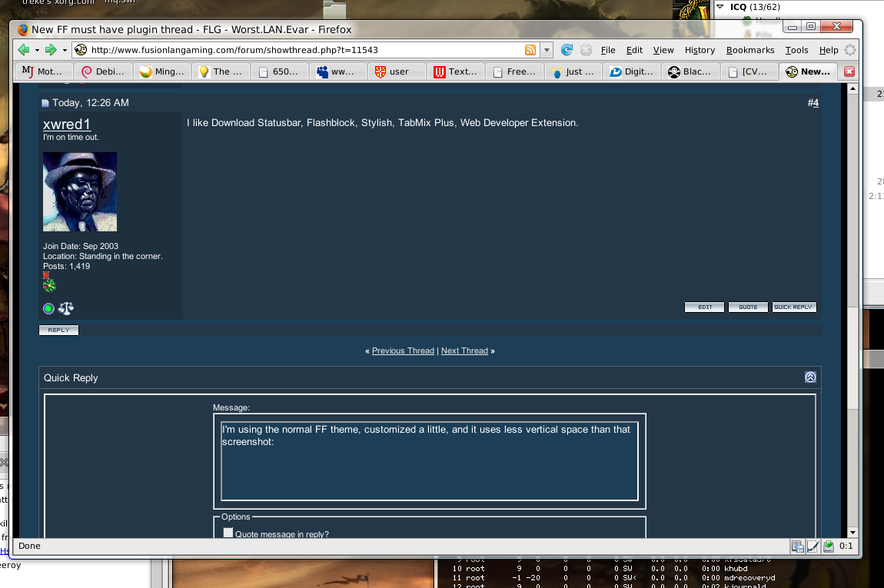The image size is (884, 588).
Task: Click the Firefox throbber activity icon
Action: tap(850, 50)
